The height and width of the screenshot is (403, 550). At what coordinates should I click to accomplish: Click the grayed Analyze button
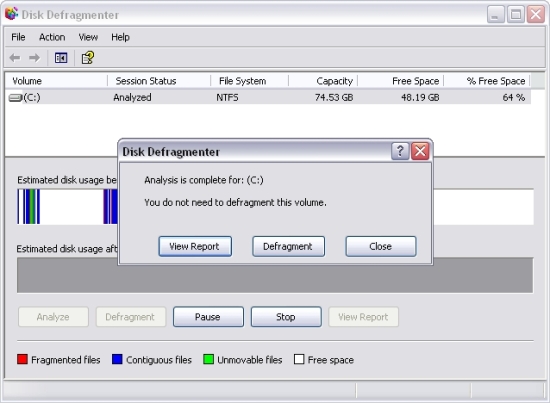[x=53, y=317]
